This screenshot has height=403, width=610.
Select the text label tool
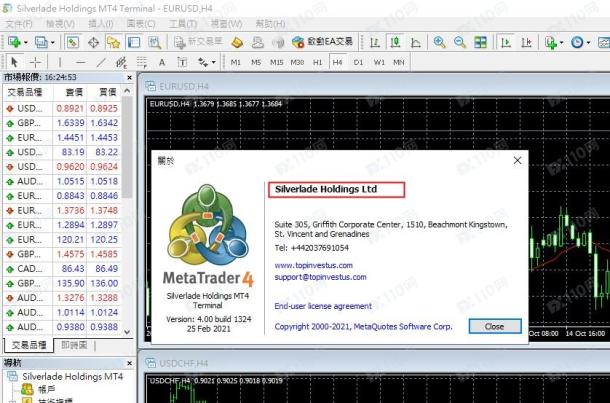pyautogui.click(x=182, y=62)
